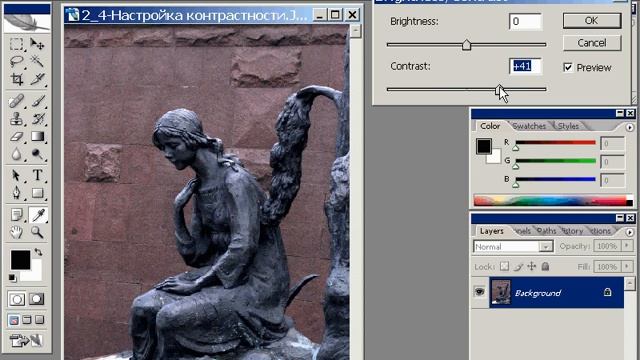Select the Path Selection tool
640x360 pixels.
coord(17,175)
